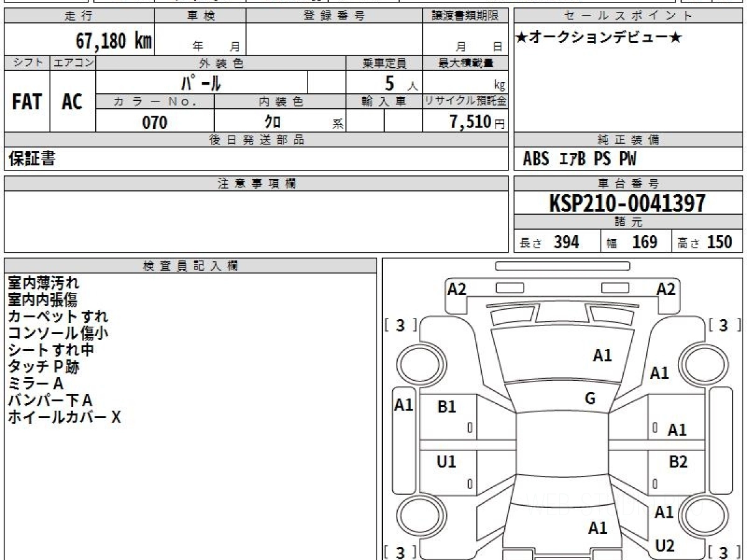Click the 譲渡書類期限 header
This screenshot has height=560, width=747.
tap(465, 16)
